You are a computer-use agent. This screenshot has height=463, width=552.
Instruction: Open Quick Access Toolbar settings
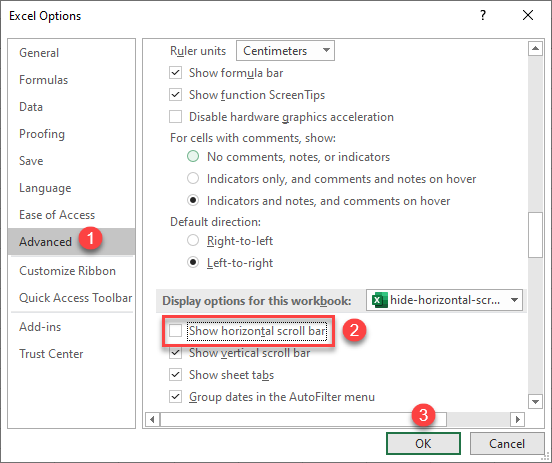71,298
